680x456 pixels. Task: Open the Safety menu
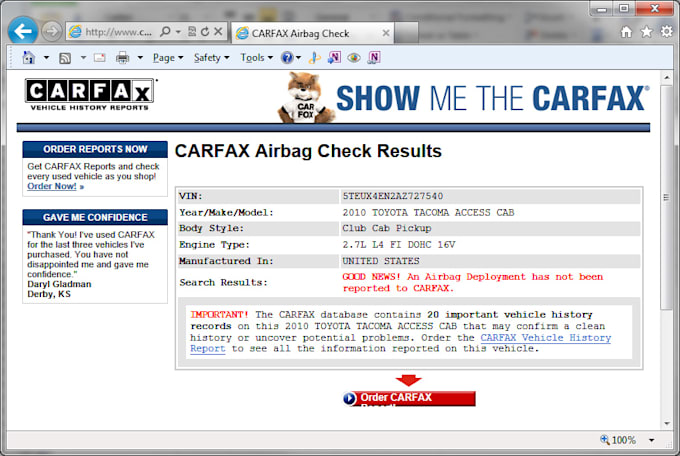(x=211, y=58)
